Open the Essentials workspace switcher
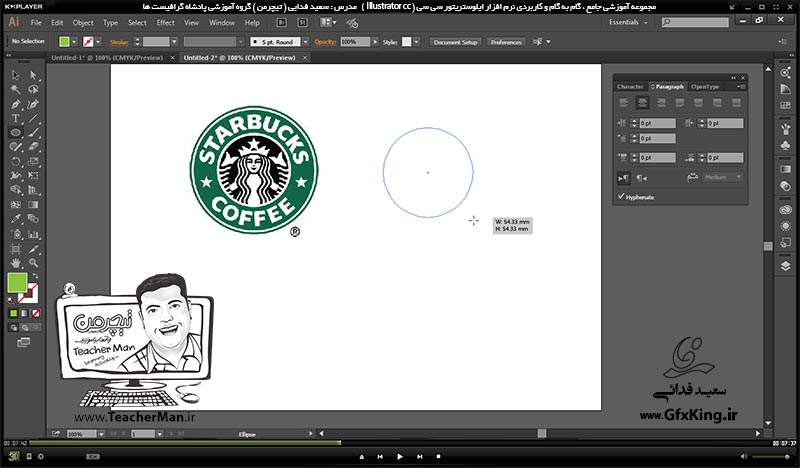 (628, 22)
